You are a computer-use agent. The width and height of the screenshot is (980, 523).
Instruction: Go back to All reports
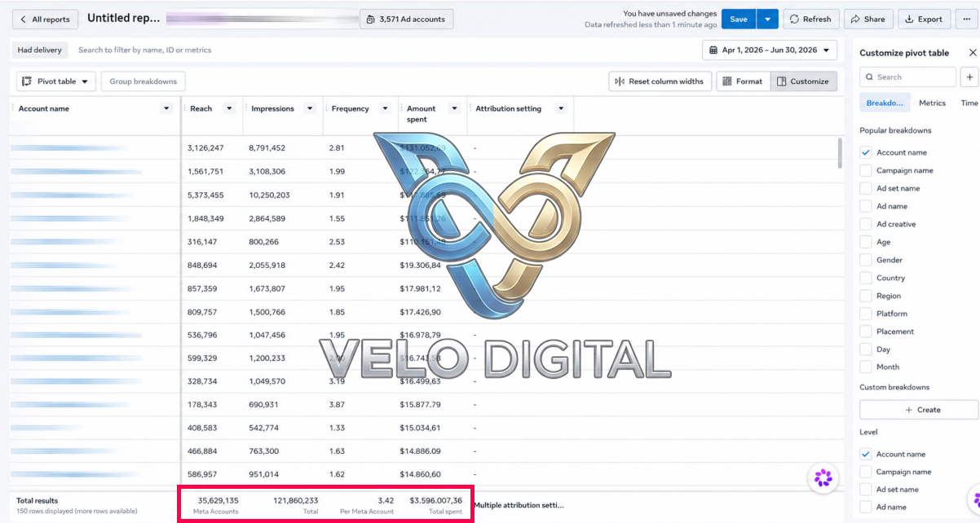click(45, 20)
